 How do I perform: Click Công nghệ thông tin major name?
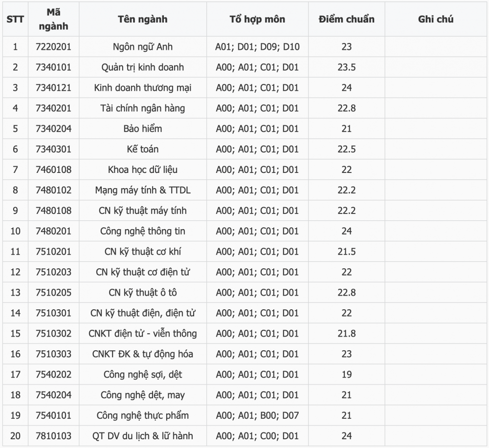point(142,231)
